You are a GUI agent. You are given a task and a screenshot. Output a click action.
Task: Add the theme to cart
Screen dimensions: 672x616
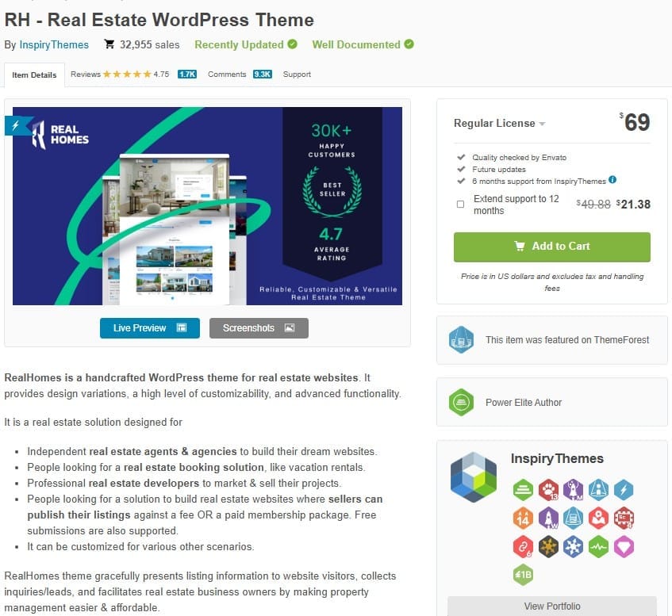coord(551,247)
